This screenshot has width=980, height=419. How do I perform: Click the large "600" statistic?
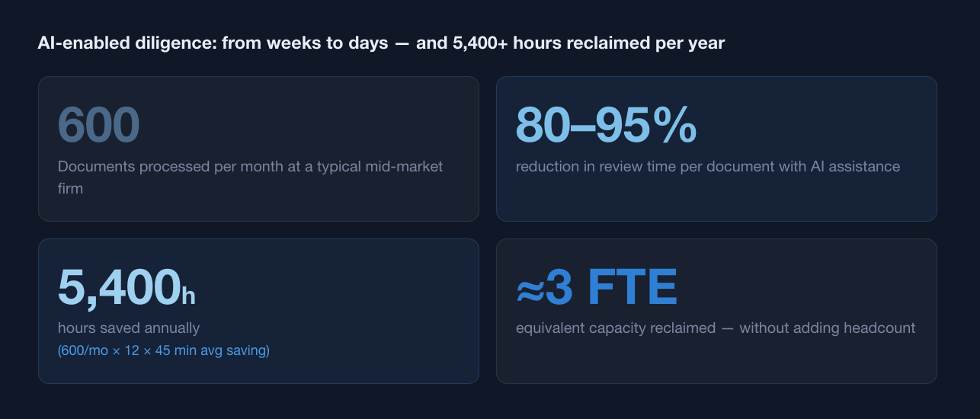click(x=98, y=124)
